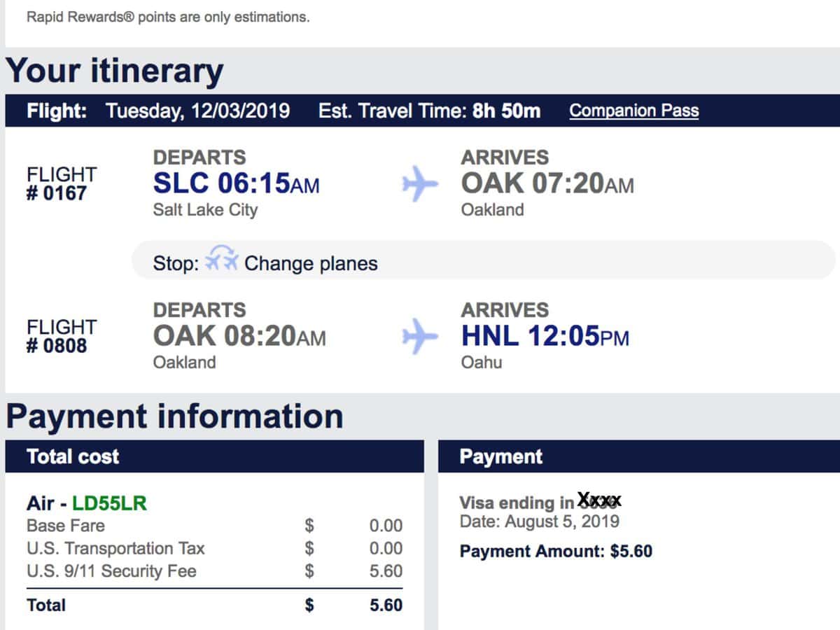Click the Total cost panel header
The width and height of the screenshot is (840, 630).
tap(214, 456)
